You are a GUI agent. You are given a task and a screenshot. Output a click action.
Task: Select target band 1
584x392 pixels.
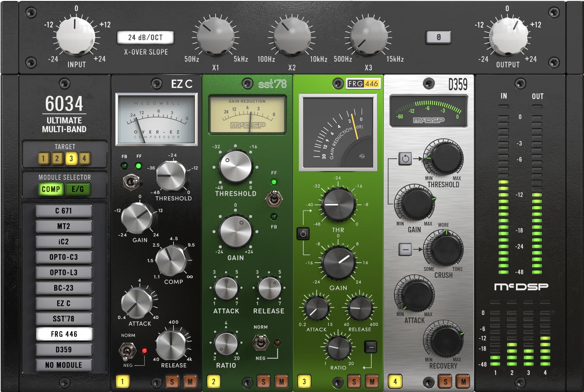[44, 158]
